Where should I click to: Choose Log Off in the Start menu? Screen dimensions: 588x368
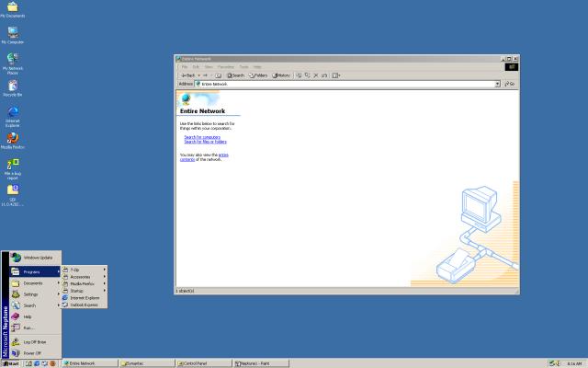point(35,342)
